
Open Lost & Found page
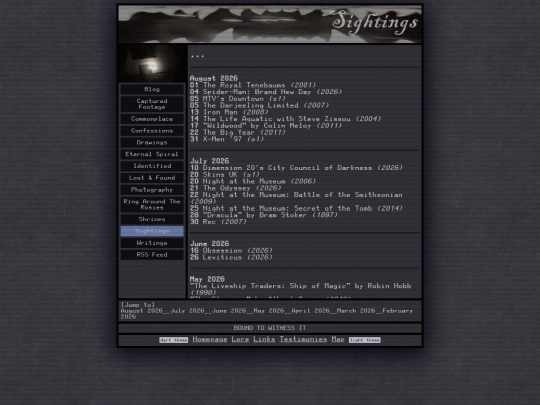tap(152, 178)
